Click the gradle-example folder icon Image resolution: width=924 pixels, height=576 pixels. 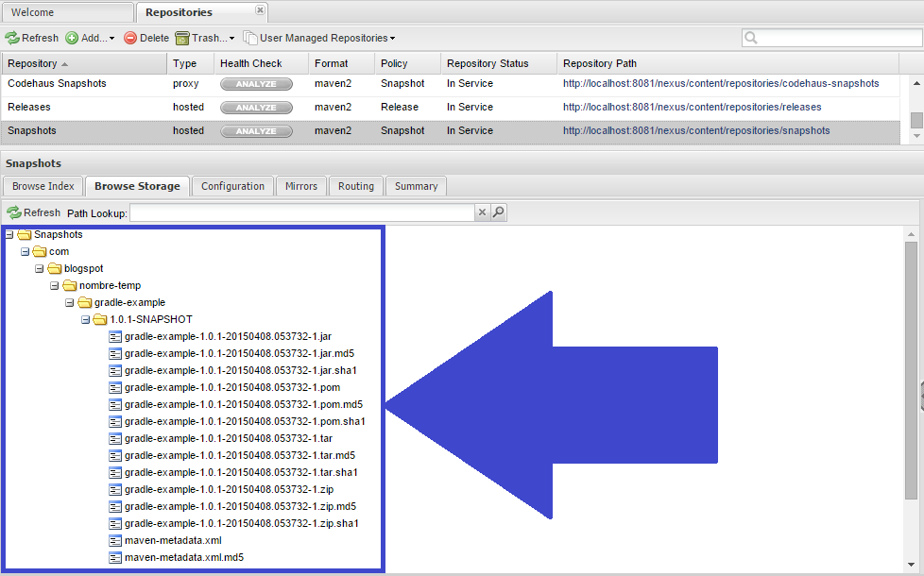coord(85,303)
